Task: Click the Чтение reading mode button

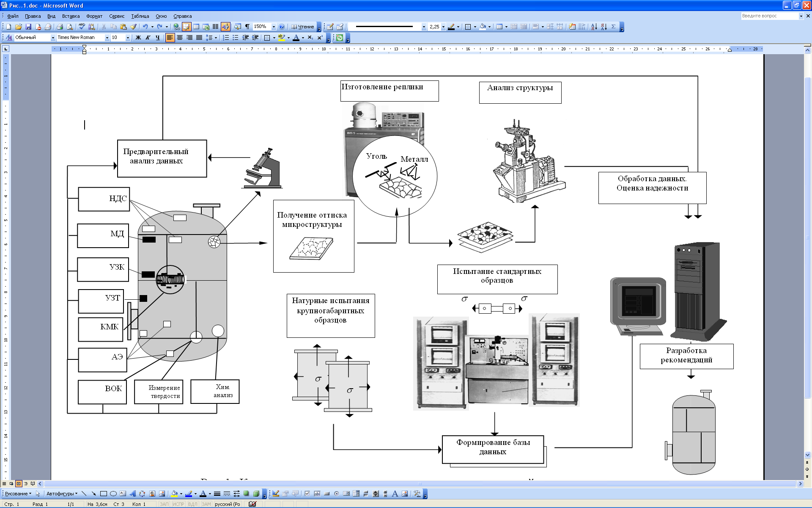Action: pyautogui.click(x=302, y=27)
